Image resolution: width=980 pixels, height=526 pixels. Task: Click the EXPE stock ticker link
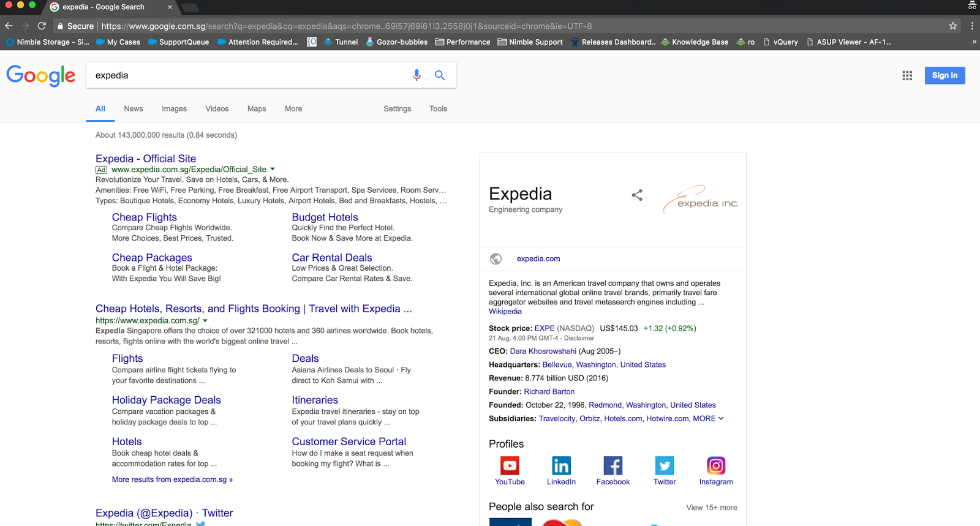coord(545,328)
